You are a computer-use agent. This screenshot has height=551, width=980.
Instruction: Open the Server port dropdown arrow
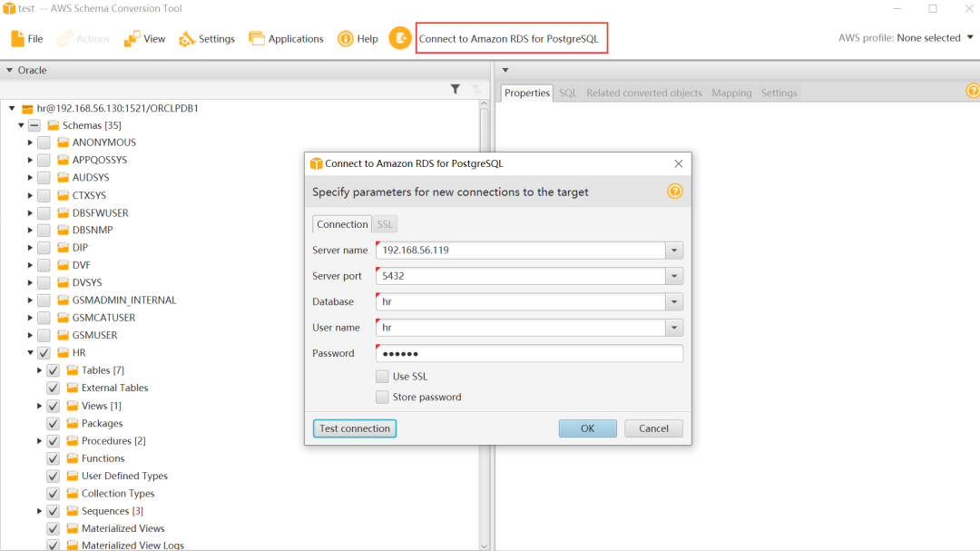[x=674, y=276]
